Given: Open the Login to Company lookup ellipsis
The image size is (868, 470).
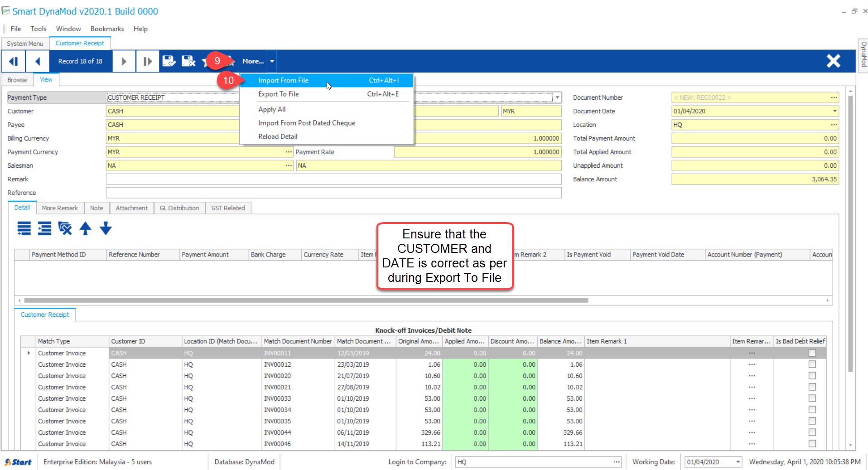Looking at the screenshot, I should click(617, 462).
